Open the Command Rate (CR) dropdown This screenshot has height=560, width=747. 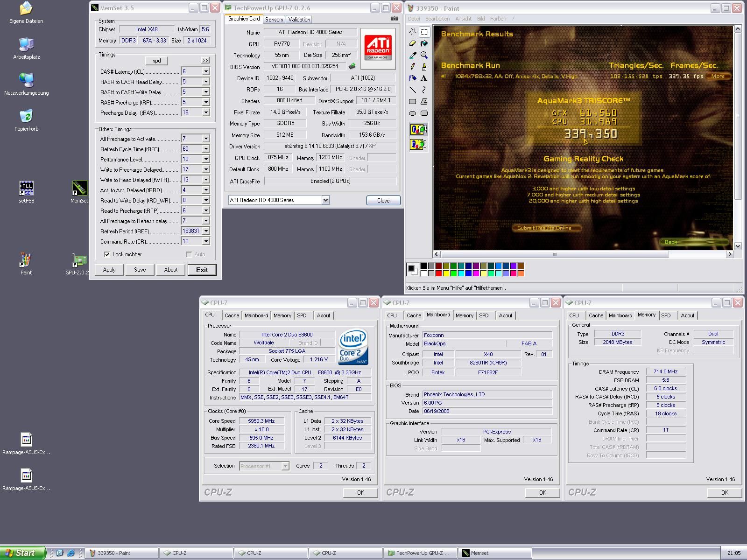[205, 241]
